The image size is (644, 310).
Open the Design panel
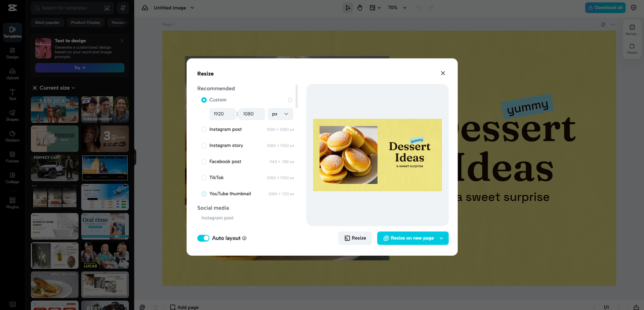tap(12, 53)
